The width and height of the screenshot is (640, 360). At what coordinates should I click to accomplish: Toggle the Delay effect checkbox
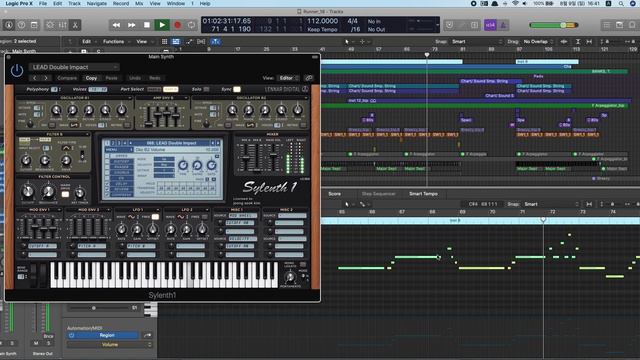pos(107,184)
